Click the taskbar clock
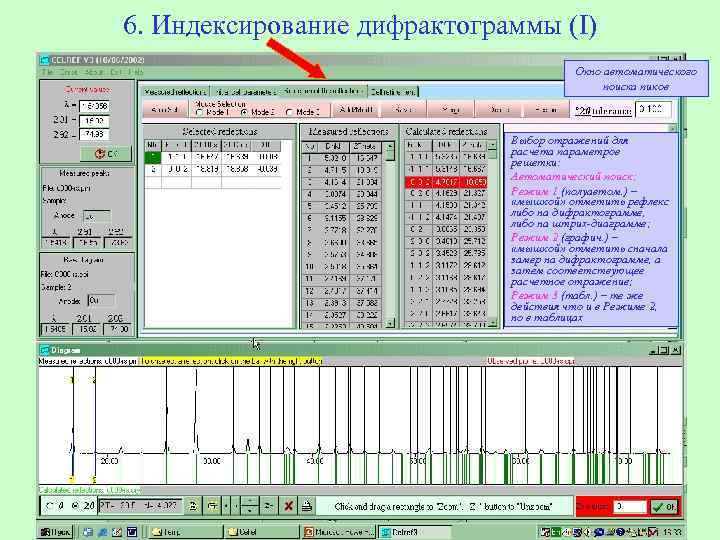The image size is (720, 540). pos(673,533)
